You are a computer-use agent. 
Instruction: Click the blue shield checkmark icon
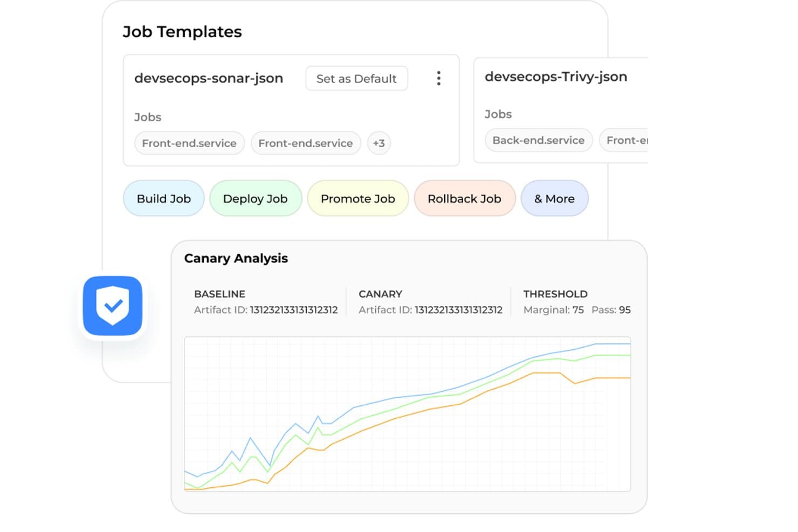[x=113, y=306]
